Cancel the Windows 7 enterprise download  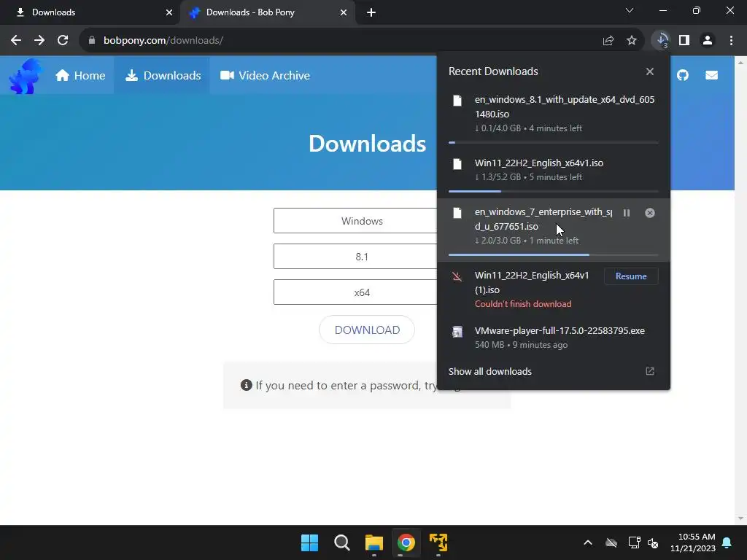tap(650, 213)
